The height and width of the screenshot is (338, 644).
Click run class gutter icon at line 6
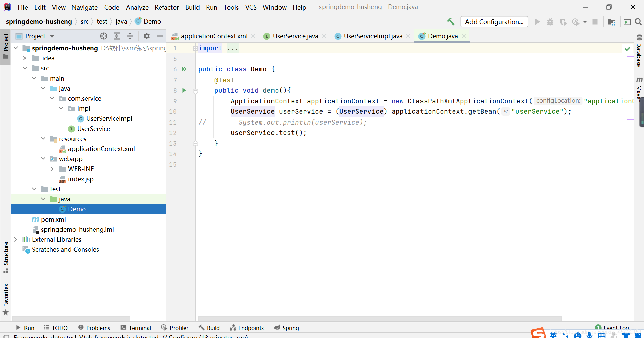tap(184, 69)
